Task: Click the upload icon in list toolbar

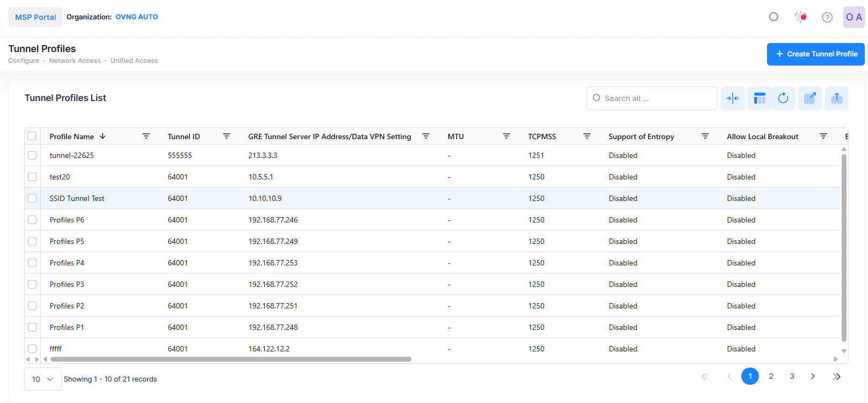Action: 836,98
